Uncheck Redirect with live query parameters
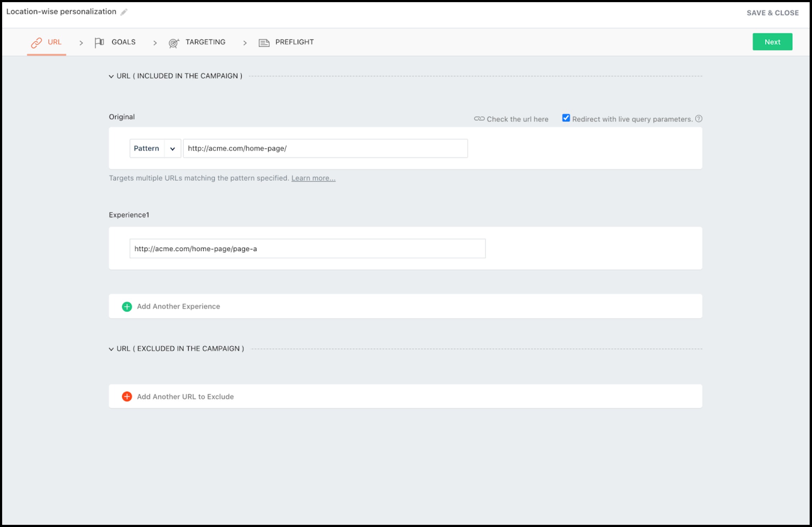Screen dimensions: 812x527 (x=566, y=118)
